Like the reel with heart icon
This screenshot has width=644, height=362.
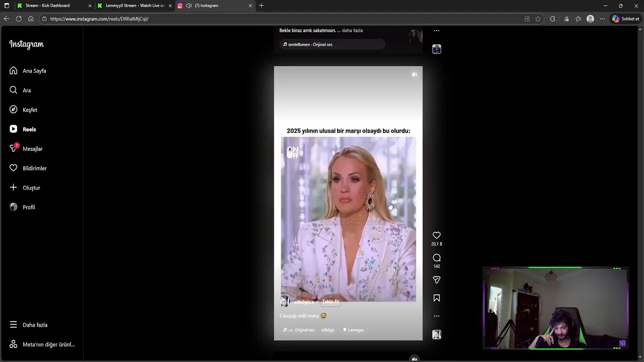coord(437,235)
